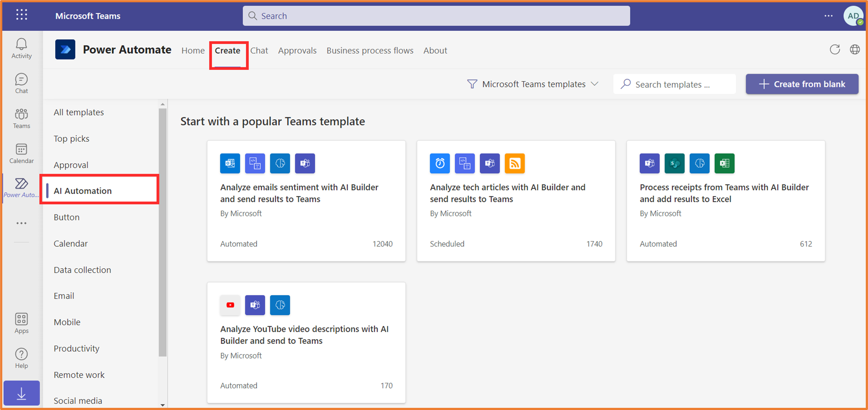868x410 pixels.
Task: Open the Activity feed in the left rail
Action: tap(21, 48)
